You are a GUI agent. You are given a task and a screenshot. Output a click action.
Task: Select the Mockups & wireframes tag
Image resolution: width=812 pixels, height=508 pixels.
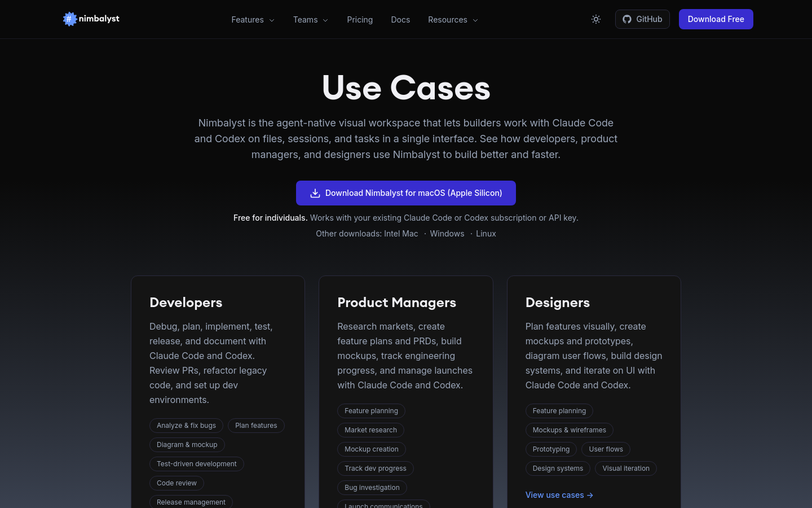pyautogui.click(x=570, y=430)
